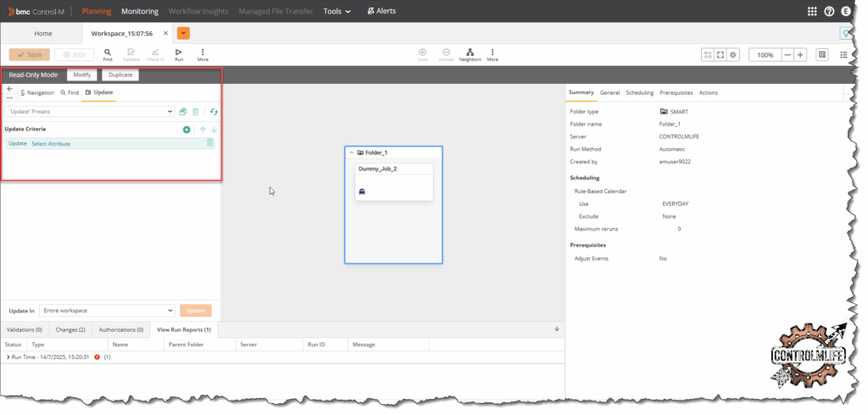Open the apps grid menu
This screenshot has width=868, height=415.
[x=812, y=11]
